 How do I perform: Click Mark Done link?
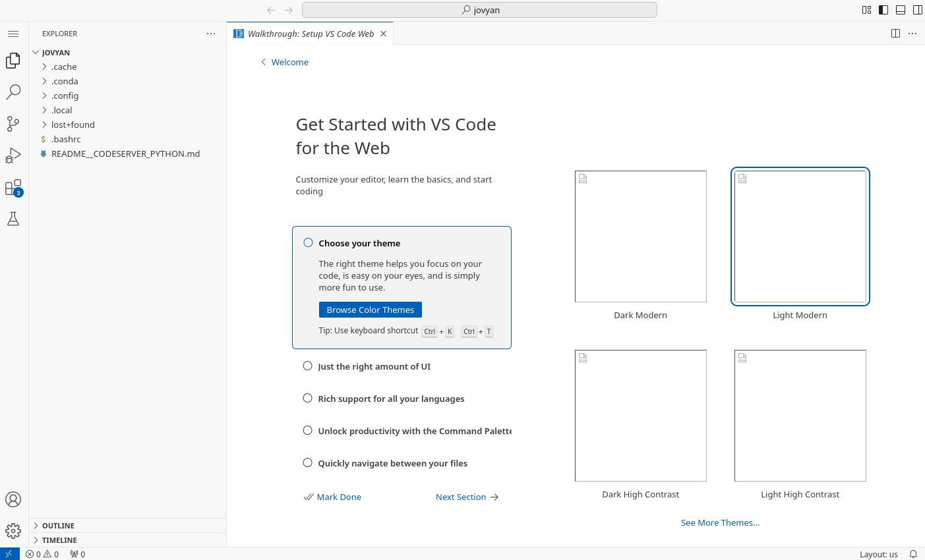(332, 497)
